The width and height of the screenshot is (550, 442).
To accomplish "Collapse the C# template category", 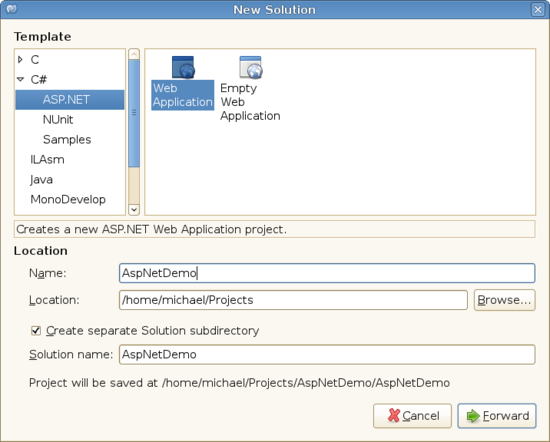I will tap(20, 80).
